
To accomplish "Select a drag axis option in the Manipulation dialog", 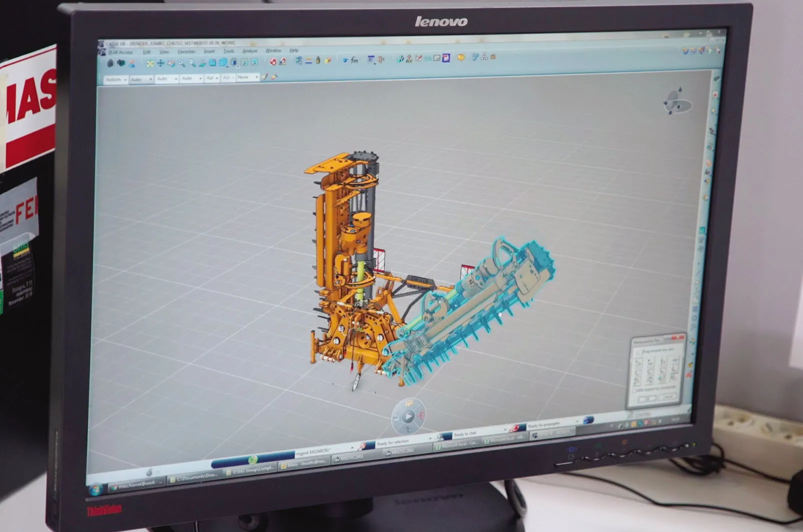I will [638, 362].
